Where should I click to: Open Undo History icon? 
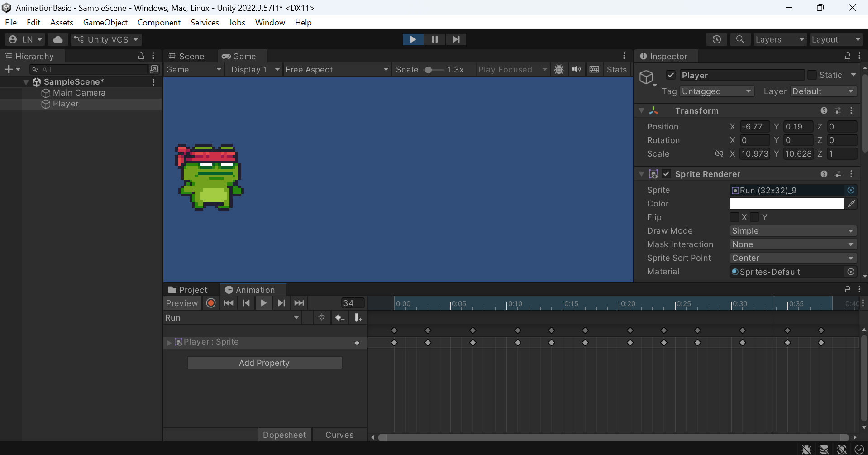(x=716, y=39)
